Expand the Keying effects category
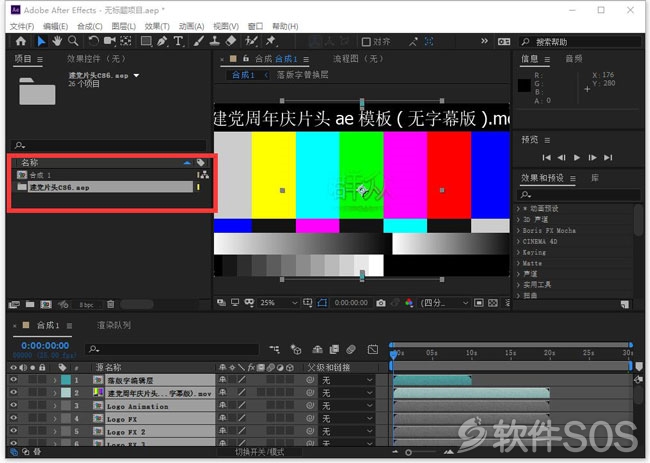Viewport: 650px width, 463px height. 518,252
